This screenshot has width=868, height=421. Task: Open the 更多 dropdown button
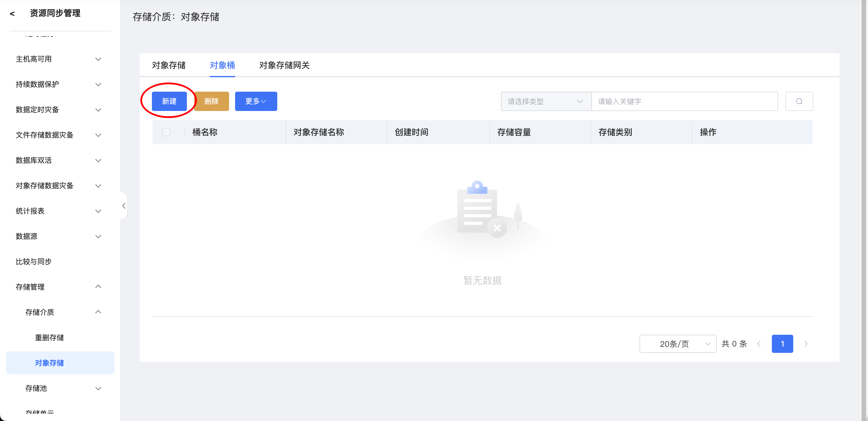click(x=256, y=101)
